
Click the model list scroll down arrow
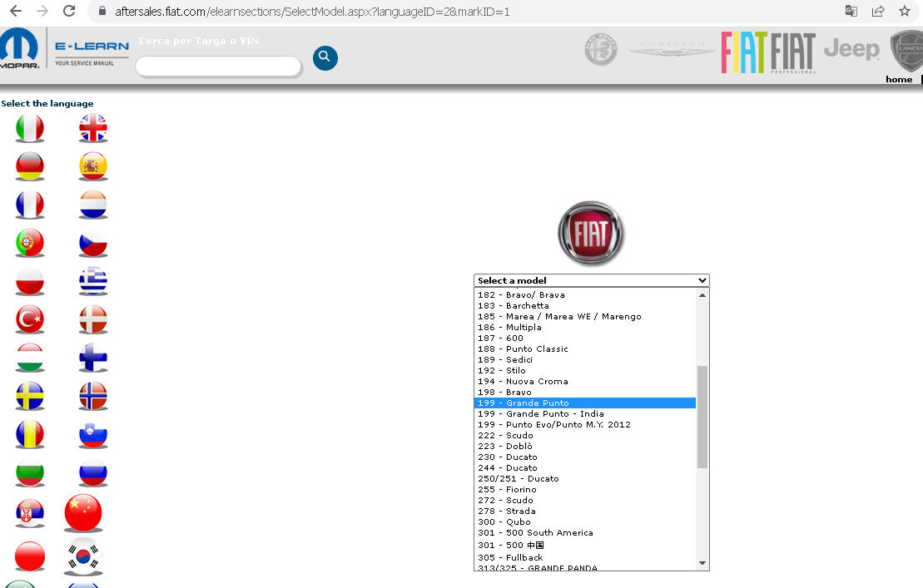coord(702,563)
